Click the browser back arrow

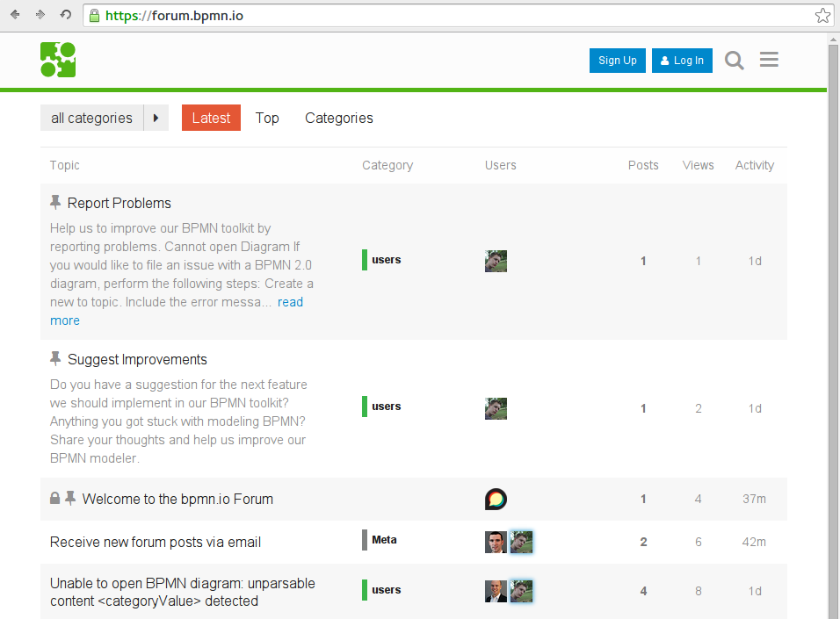[x=15, y=14]
